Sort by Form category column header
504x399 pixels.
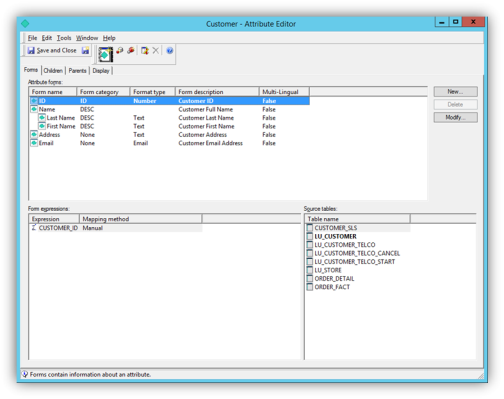pos(103,92)
